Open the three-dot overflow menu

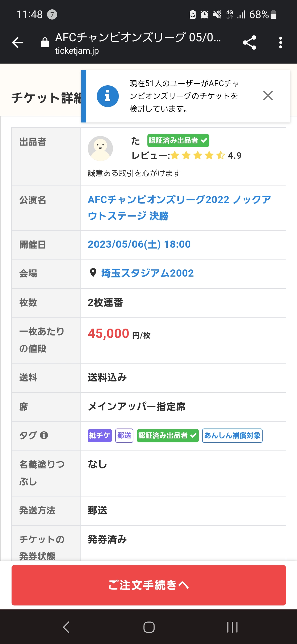point(280,43)
